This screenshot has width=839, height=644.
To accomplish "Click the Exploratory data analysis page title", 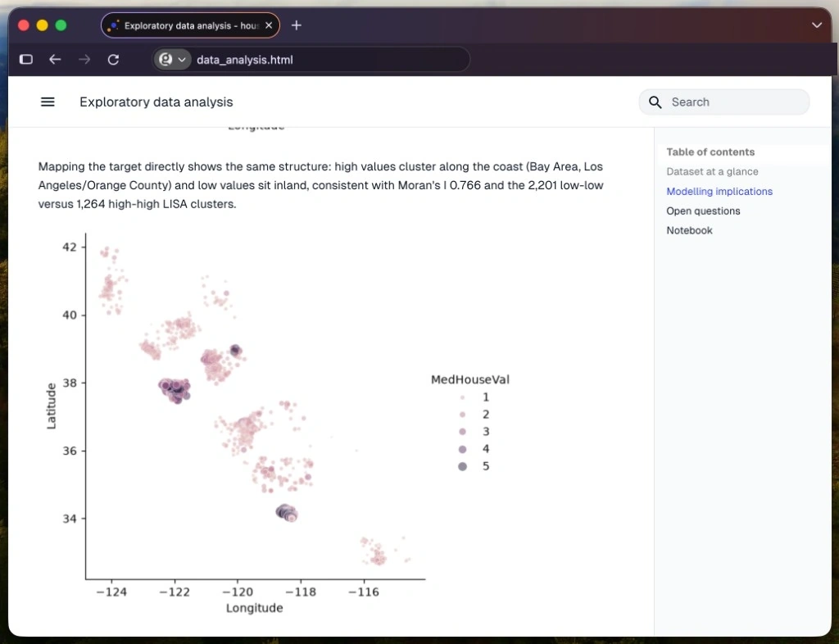I will click(x=156, y=102).
